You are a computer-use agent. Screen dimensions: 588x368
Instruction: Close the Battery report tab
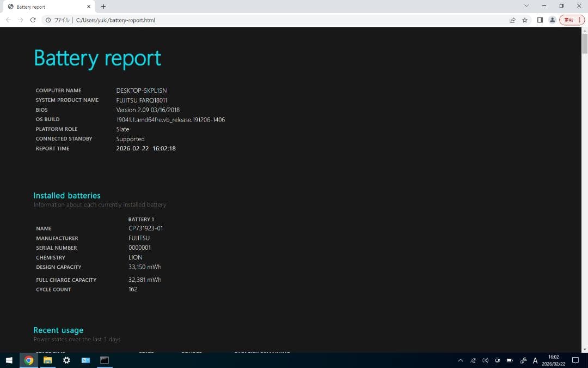(89, 7)
